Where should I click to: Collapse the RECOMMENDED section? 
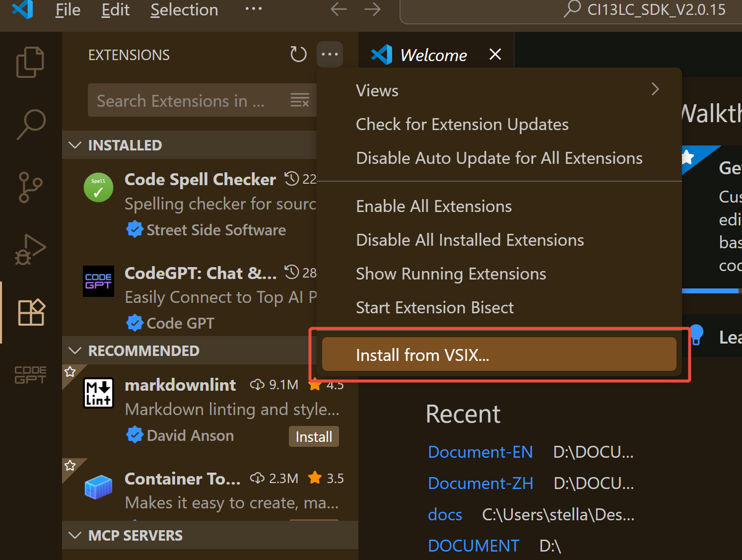pos(75,350)
